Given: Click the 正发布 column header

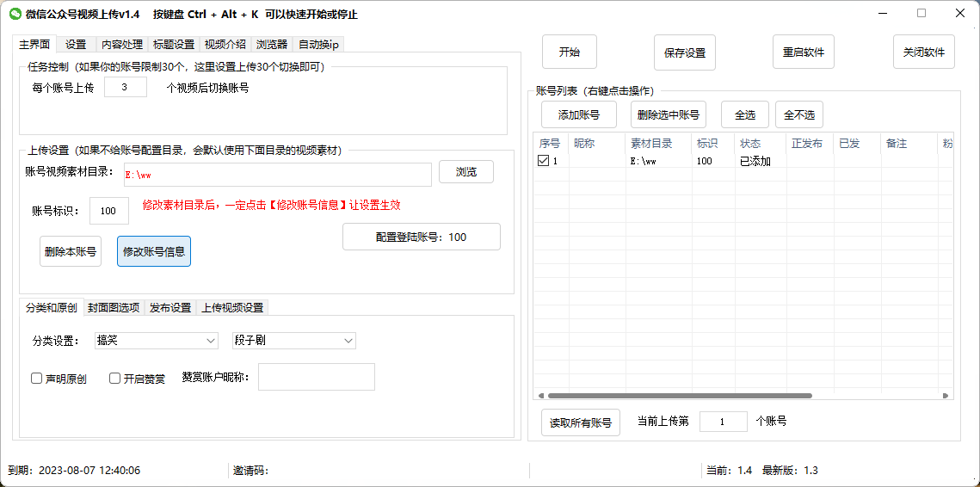Looking at the screenshot, I should tap(810, 143).
